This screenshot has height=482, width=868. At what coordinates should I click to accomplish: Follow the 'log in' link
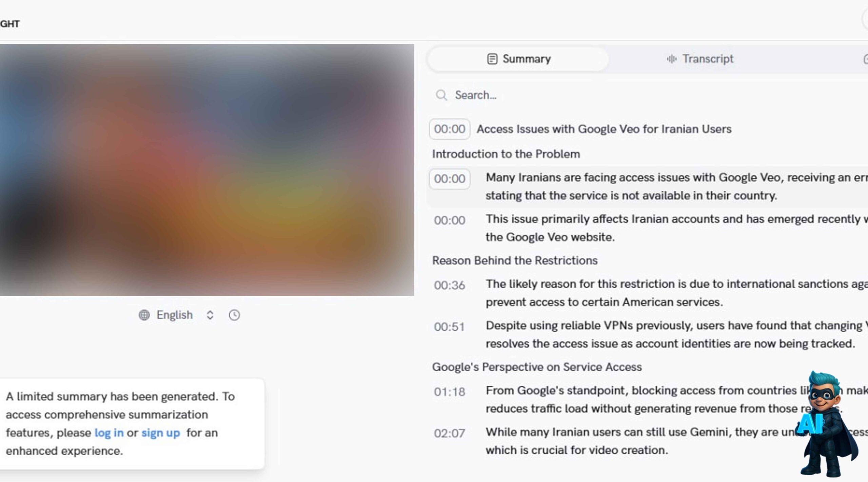[x=109, y=433]
